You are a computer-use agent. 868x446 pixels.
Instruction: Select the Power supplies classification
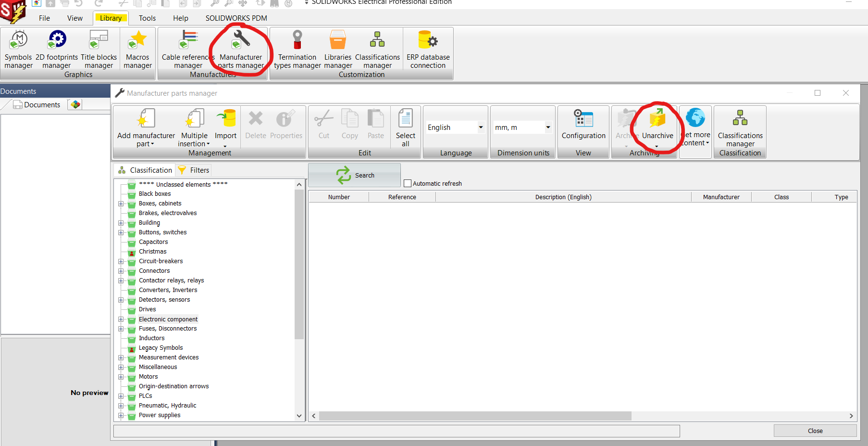[160, 415]
